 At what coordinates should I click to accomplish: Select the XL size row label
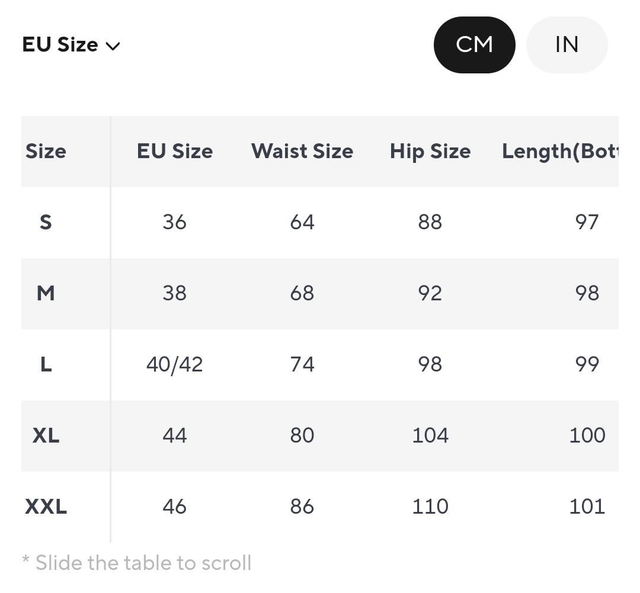(46, 435)
